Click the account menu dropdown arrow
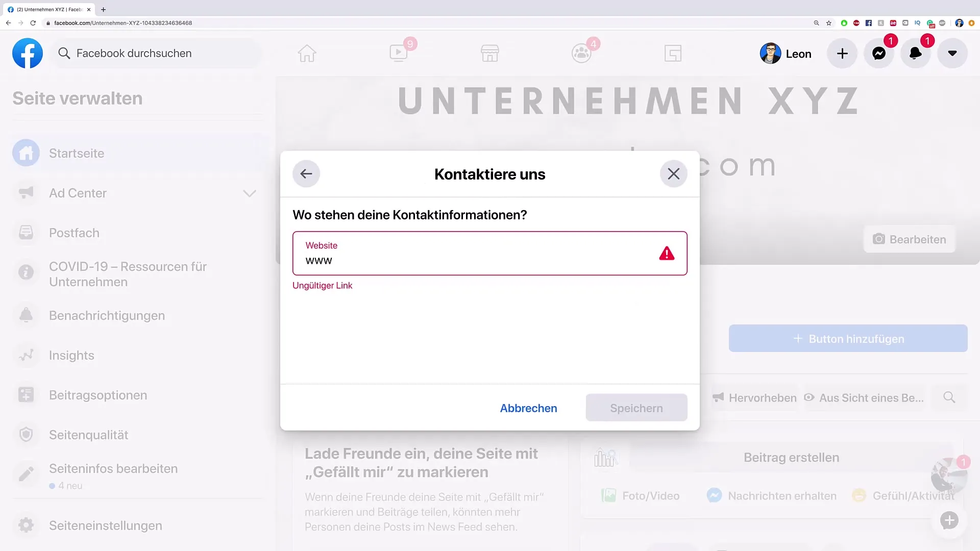 point(954,53)
